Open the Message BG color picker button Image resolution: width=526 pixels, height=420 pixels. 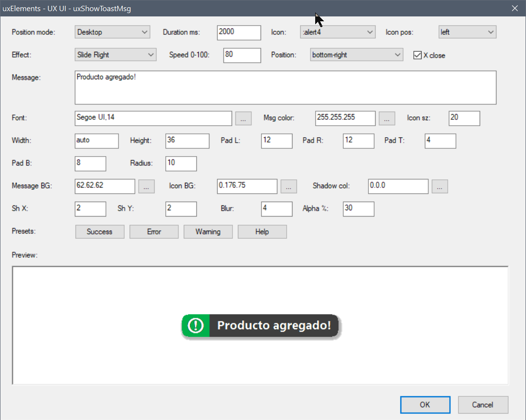146,187
